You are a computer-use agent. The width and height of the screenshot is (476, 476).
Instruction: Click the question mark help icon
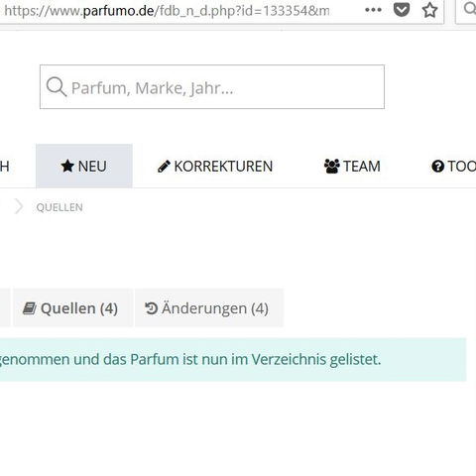(x=438, y=167)
